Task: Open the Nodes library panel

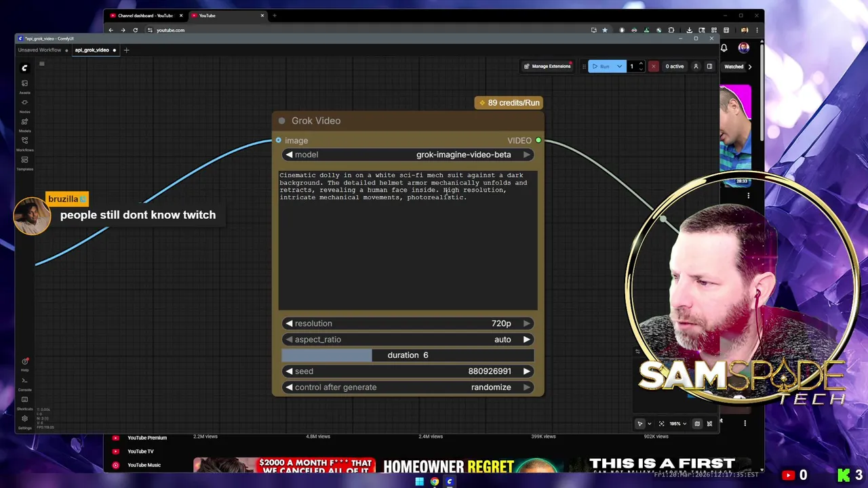Action: click(x=24, y=105)
